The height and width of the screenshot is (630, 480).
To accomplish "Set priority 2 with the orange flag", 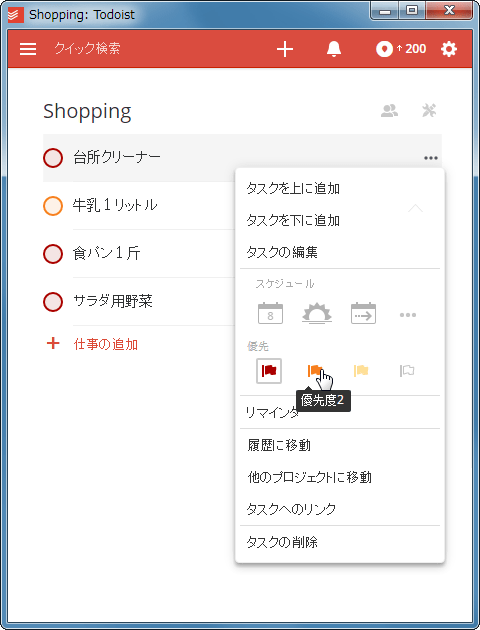I will tap(315, 370).
